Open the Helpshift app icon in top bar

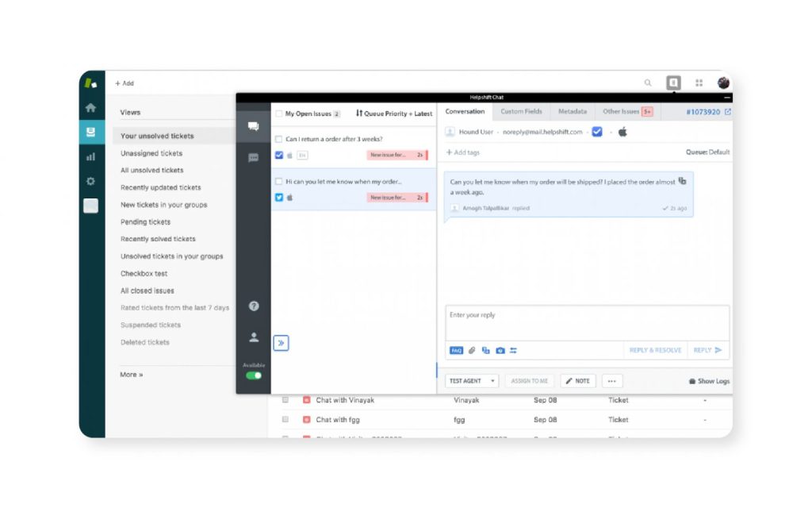point(674,83)
